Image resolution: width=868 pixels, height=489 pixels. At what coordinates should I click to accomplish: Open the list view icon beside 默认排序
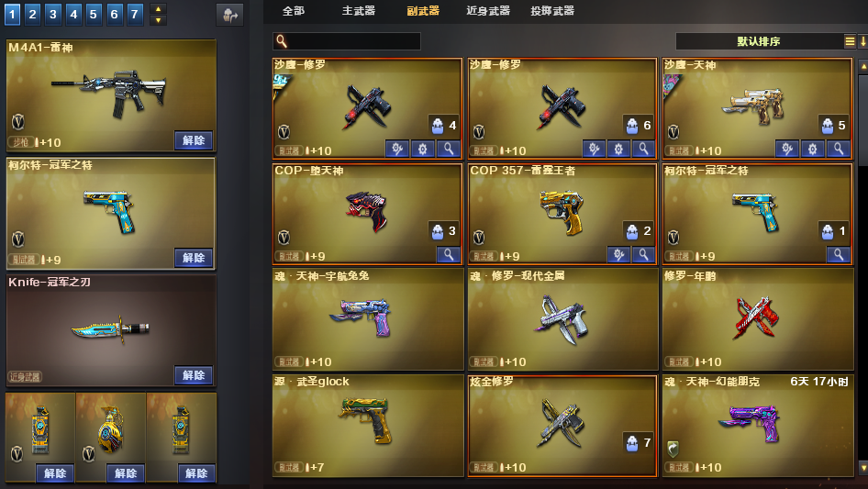pos(850,41)
